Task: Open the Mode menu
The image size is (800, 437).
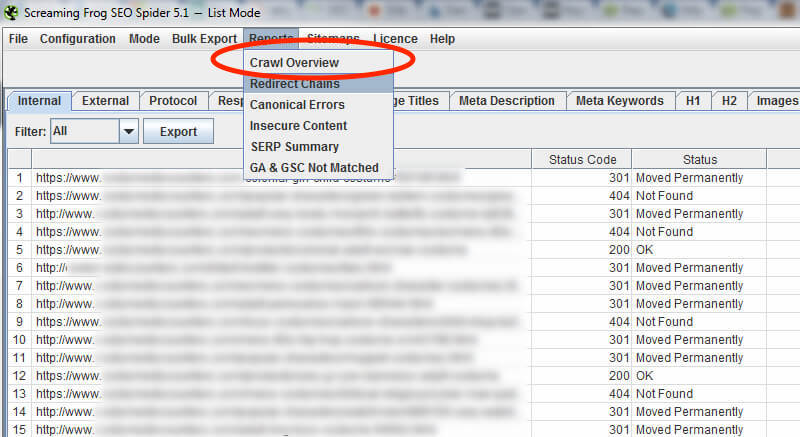Action: (144, 39)
